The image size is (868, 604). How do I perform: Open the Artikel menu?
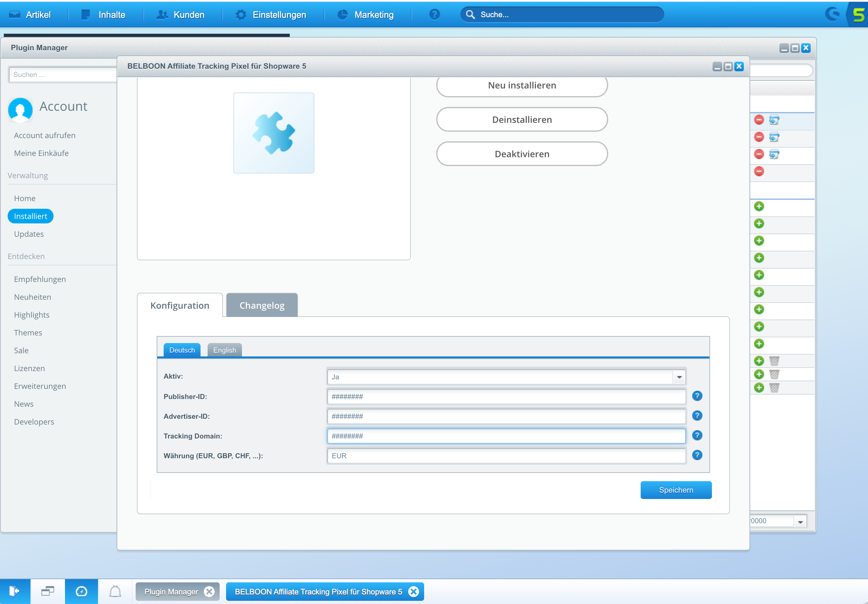[x=30, y=15]
